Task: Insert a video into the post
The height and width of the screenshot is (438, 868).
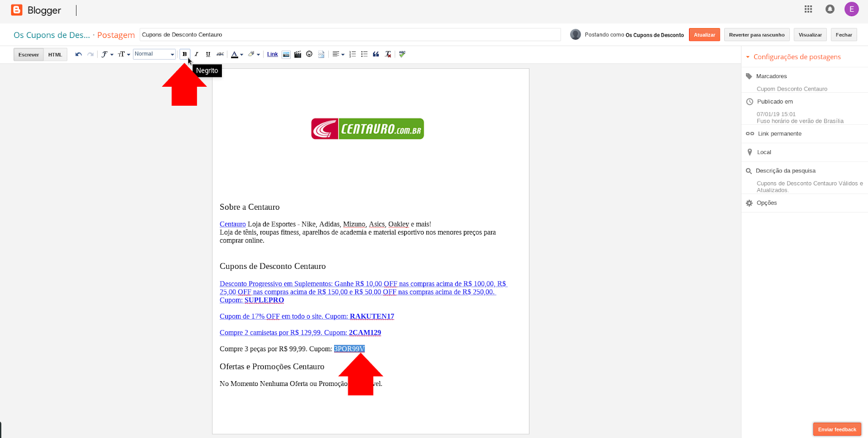Action: (298, 54)
